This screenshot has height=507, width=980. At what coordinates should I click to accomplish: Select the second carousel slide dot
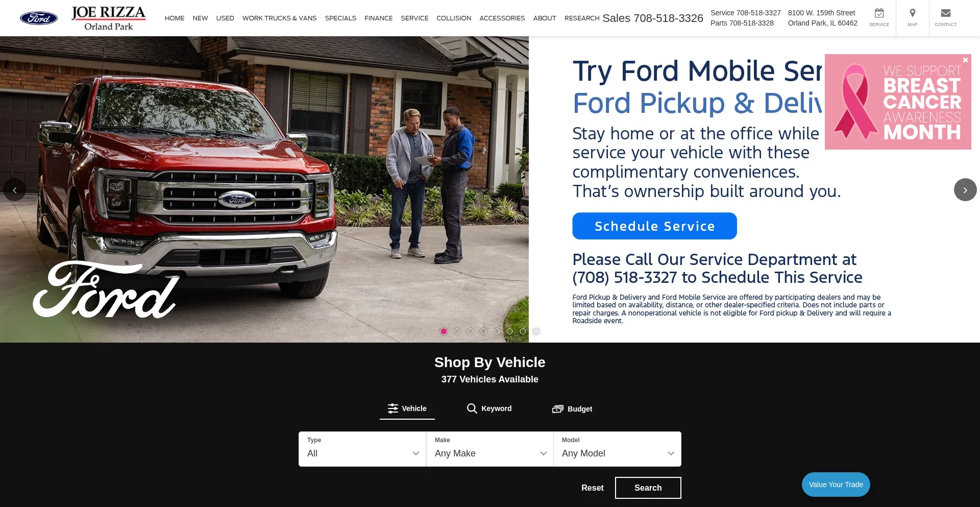click(457, 331)
